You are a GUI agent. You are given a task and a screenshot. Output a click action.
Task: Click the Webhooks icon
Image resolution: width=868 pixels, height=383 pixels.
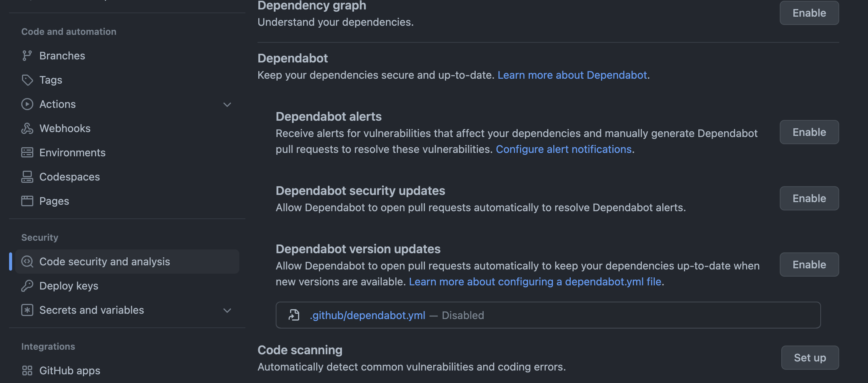(x=27, y=128)
